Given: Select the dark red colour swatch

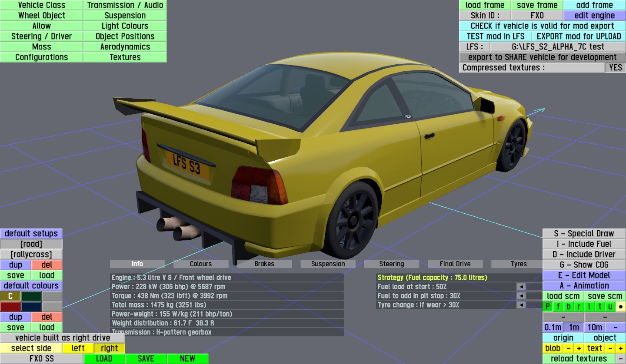Looking at the screenshot, I should pyautogui.click(x=10, y=307).
